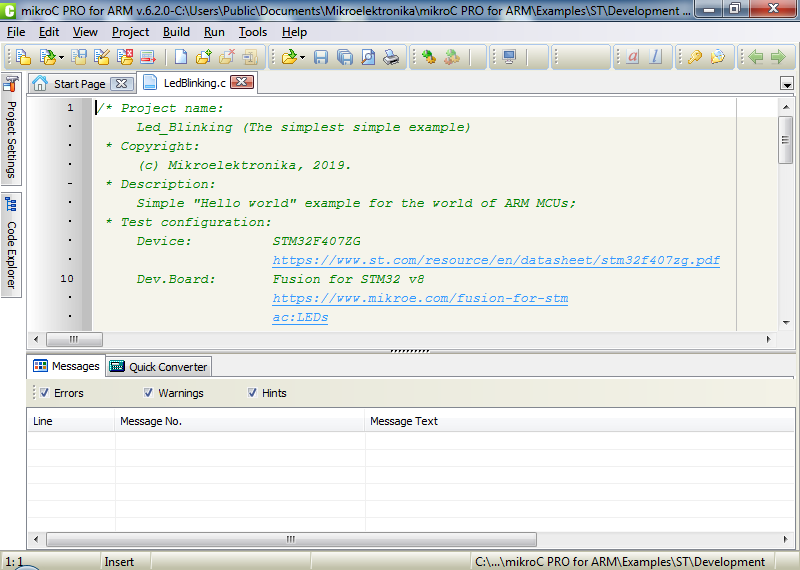Open the mikroe.com fusion-for-stm link
This screenshot has width=800, height=570.
(x=420, y=298)
